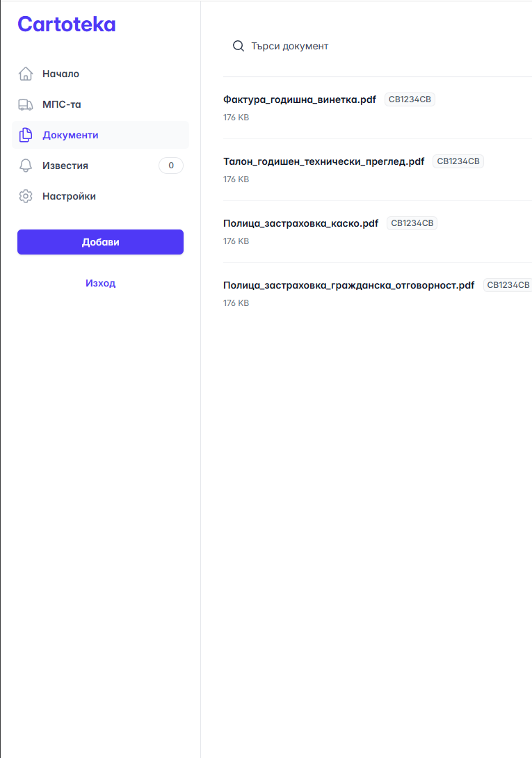Viewport: 532px width, 758px height.
Task: Click the CB1234CB tag beside the гражданска_отговорност document
Action: click(508, 285)
